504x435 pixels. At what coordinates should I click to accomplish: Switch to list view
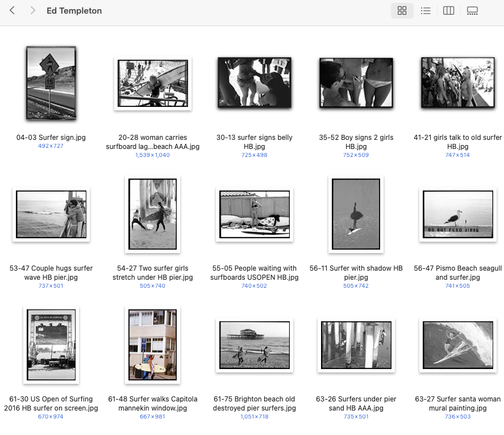[425, 11]
